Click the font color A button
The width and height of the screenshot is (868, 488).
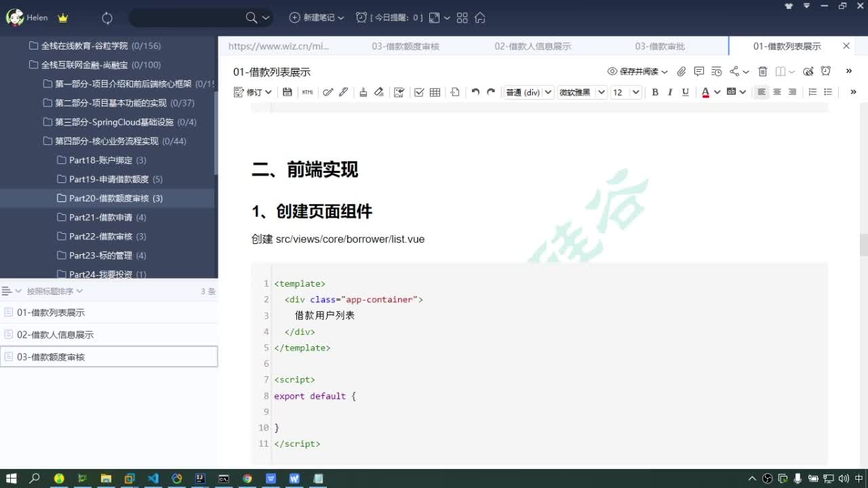point(705,92)
